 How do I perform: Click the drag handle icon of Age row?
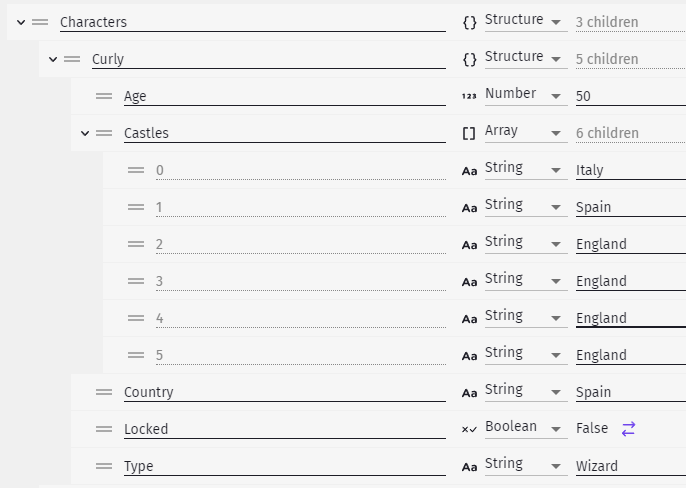click(x=104, y=96)
